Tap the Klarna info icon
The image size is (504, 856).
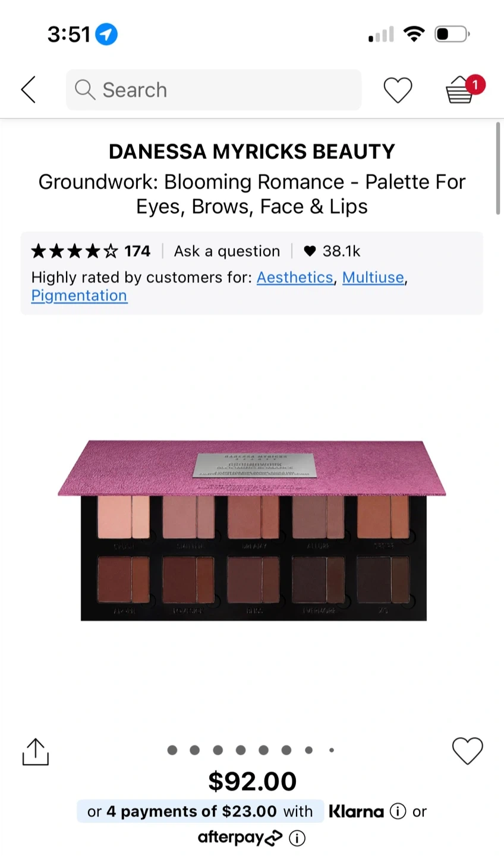[398, 811]
